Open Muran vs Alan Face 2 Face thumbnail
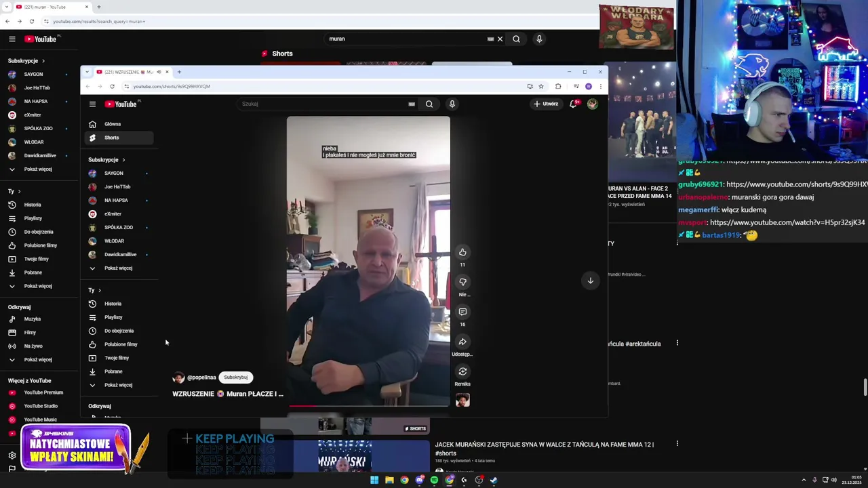The image size is (868, 488). tap(642, 123)
